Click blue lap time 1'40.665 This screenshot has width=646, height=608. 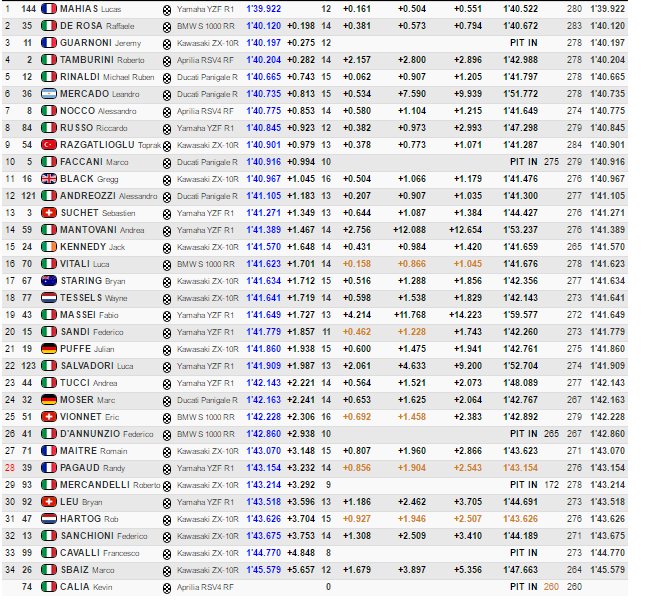tap(264, 77)
